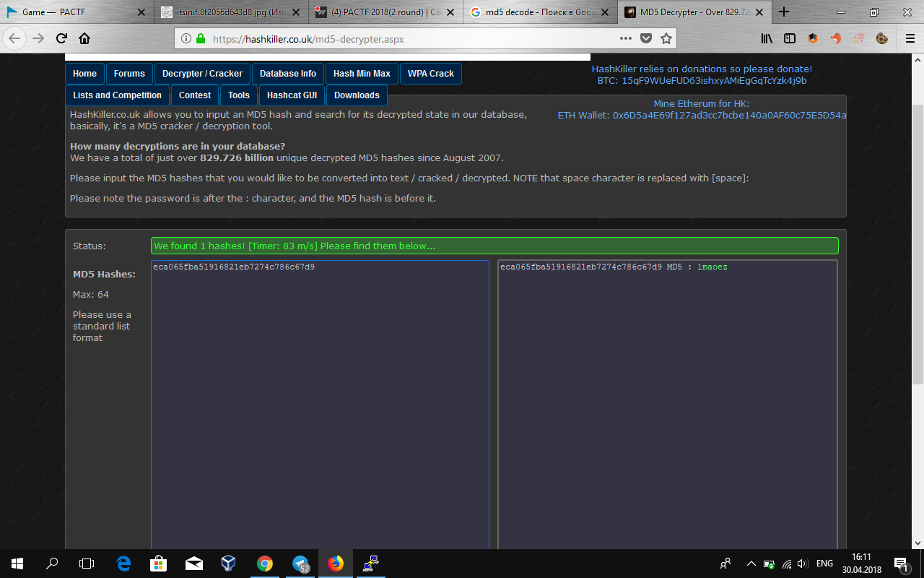Screen dimensions: 924x578
Task: Open the Forums menu item
Action: (129, 74)
